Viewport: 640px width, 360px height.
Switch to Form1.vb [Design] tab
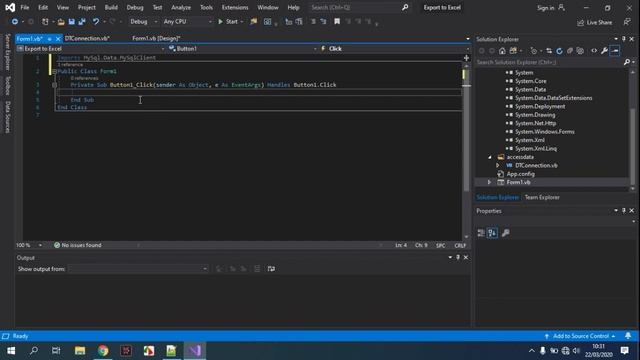point(156,38)
